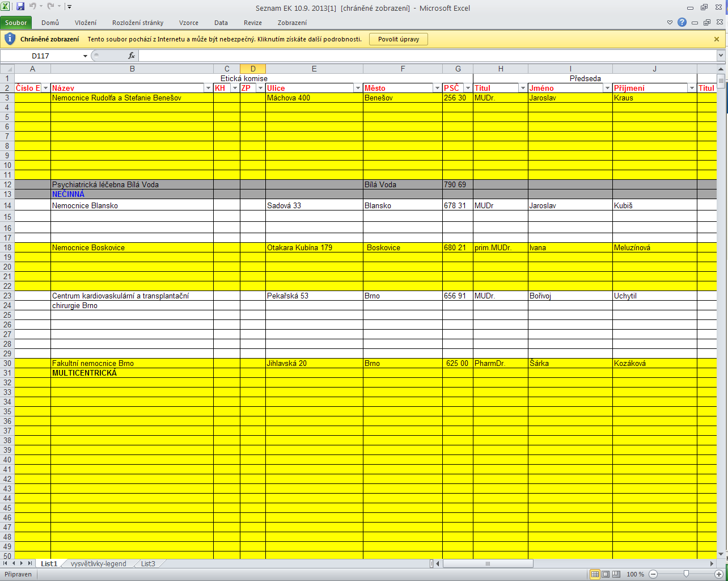This screenshot has width=728, height=581.
Task: Click the zoom in plus button
Action: point(719,574)
